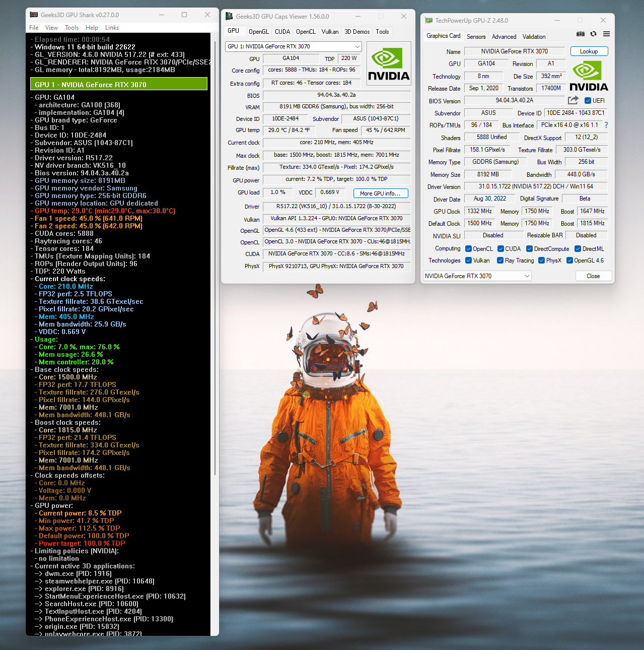This screenshot has width=644, height=650.
Task: Click the TDP 220 W field in Caps Viewer
Action: (348, 58)
